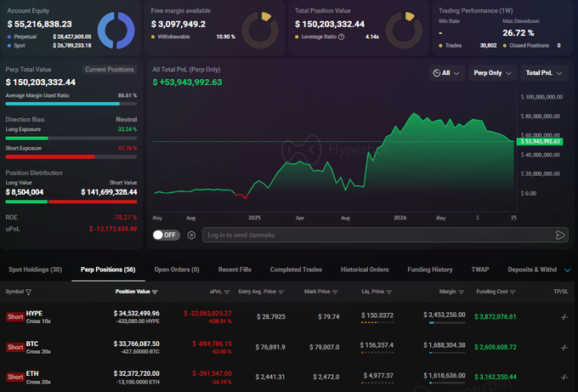Open Completed Trades tab
Image resolution: width=578 pixels, height=392 pixels.
pos(296,270)
